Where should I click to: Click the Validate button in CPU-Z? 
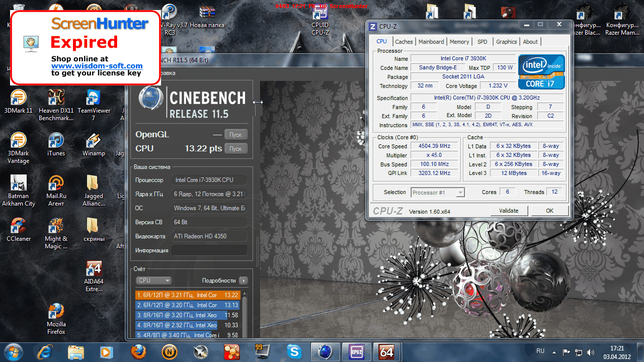(x=509, y=211)
